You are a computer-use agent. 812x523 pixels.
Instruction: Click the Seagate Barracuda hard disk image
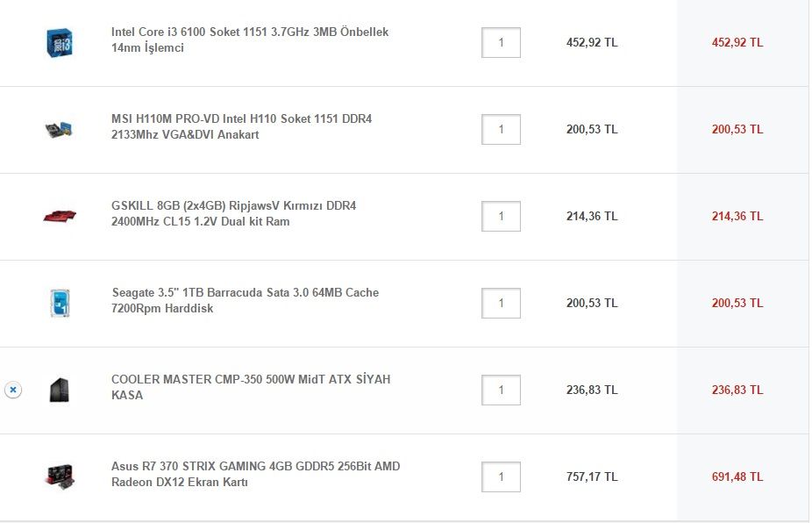60,304
